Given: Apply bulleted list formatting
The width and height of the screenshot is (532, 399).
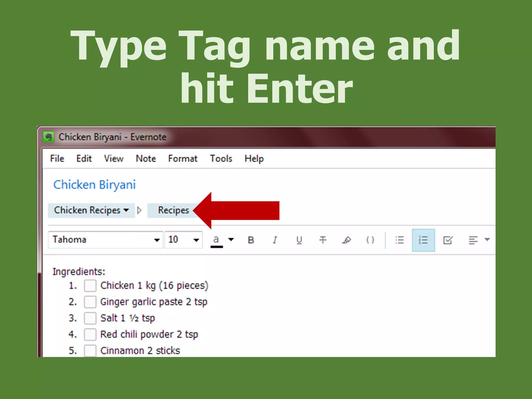Looking at the screenshot, I should click(x=400, y=240).
